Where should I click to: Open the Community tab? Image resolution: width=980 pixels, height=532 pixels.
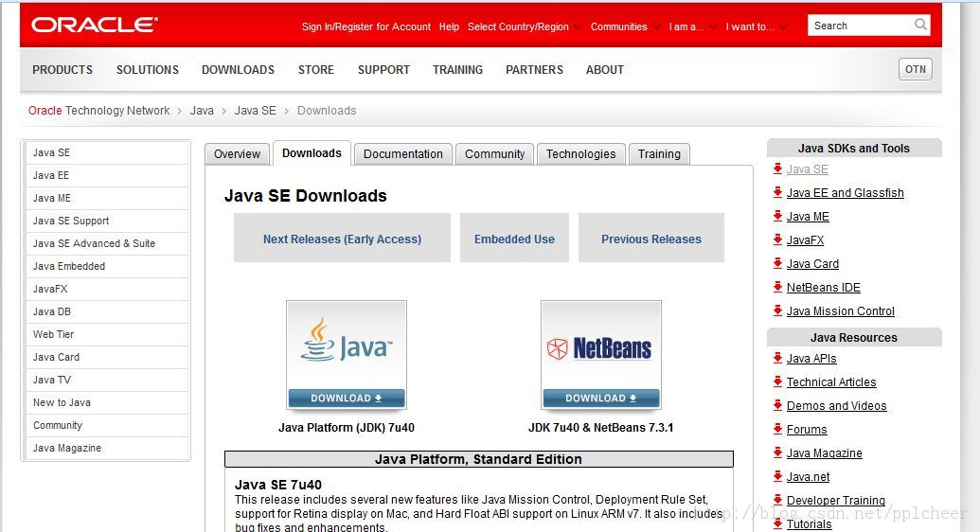click(x=494, y=153)
